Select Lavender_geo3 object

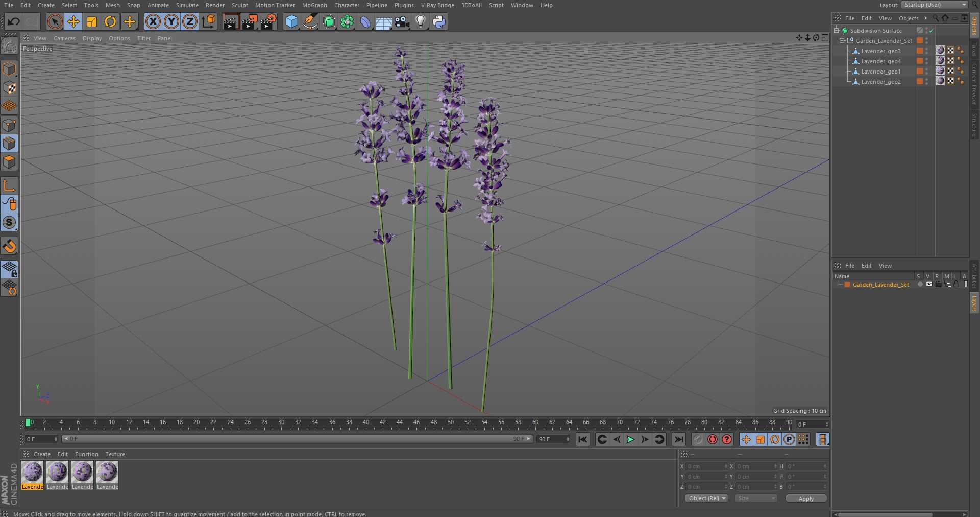(x=880, y=51)
